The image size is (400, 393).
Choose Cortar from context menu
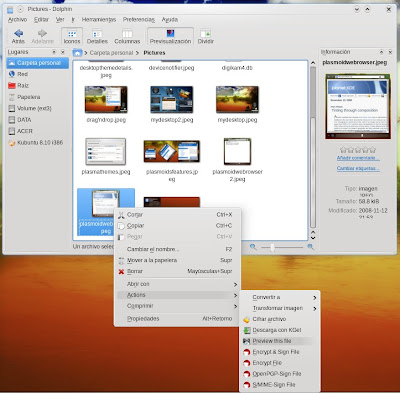coord(177,215)
